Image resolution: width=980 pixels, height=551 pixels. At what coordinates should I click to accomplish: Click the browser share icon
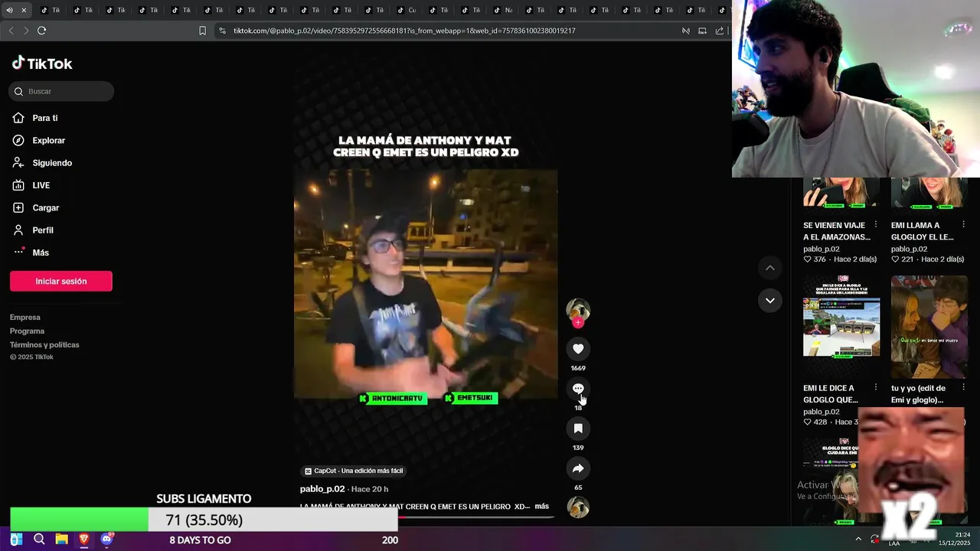click(719, 31)
